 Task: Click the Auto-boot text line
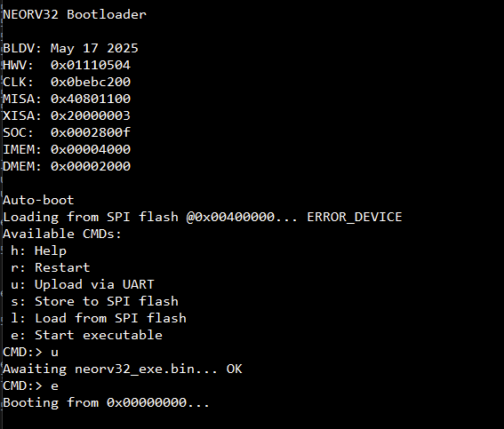[38, 201]
